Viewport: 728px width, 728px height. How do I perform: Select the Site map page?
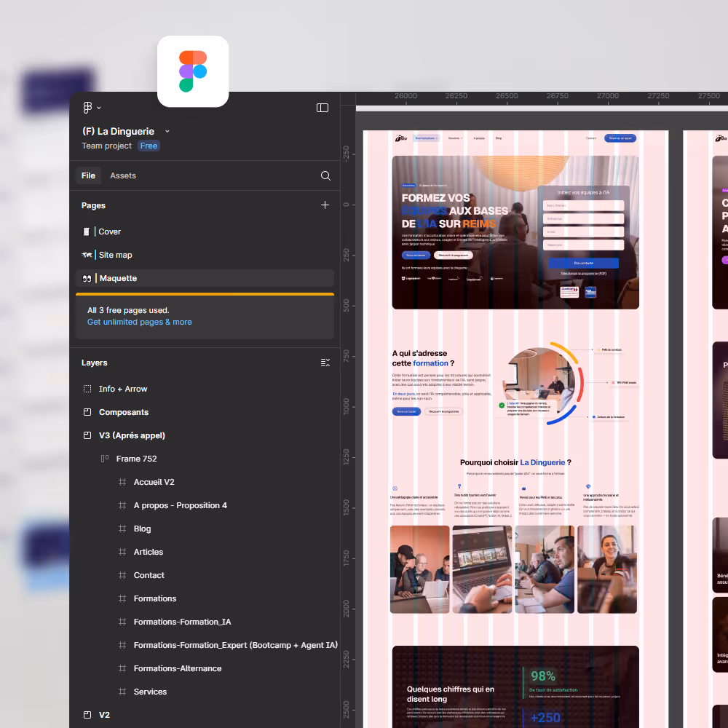205,255
